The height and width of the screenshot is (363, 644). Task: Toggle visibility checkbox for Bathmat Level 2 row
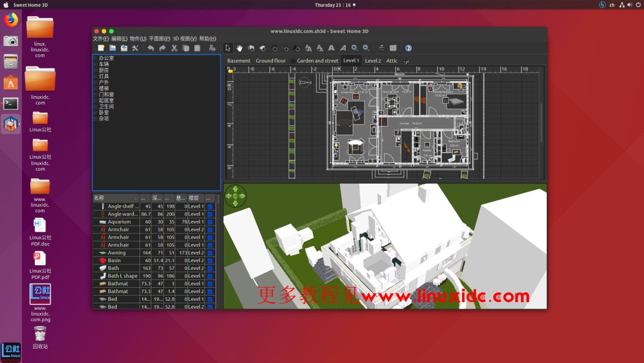tap(210, 291)
